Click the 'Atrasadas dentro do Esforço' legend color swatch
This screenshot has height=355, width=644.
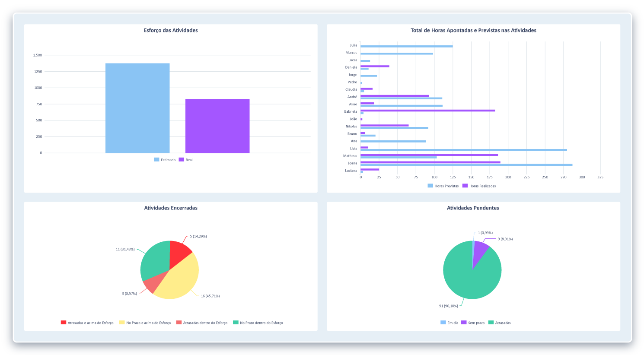(179, 323)
